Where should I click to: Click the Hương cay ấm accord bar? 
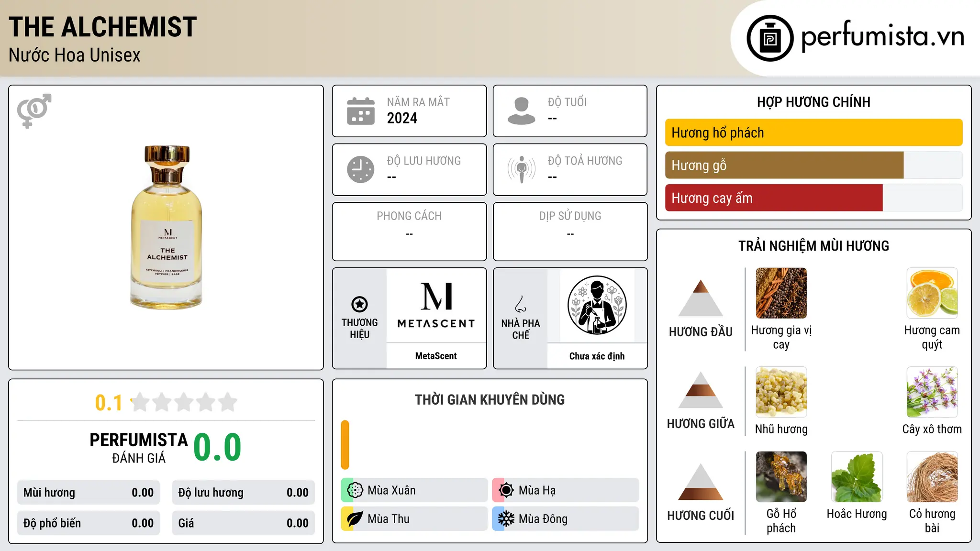point(813,198)
